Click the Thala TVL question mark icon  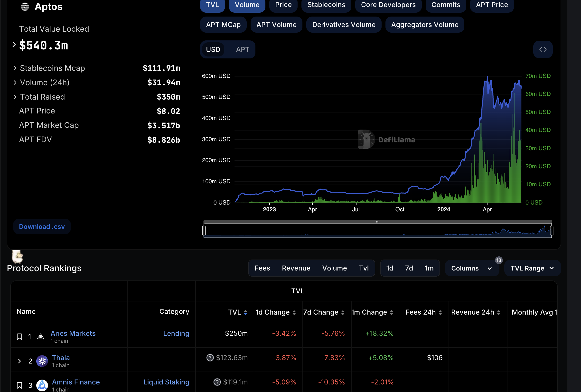210,358
